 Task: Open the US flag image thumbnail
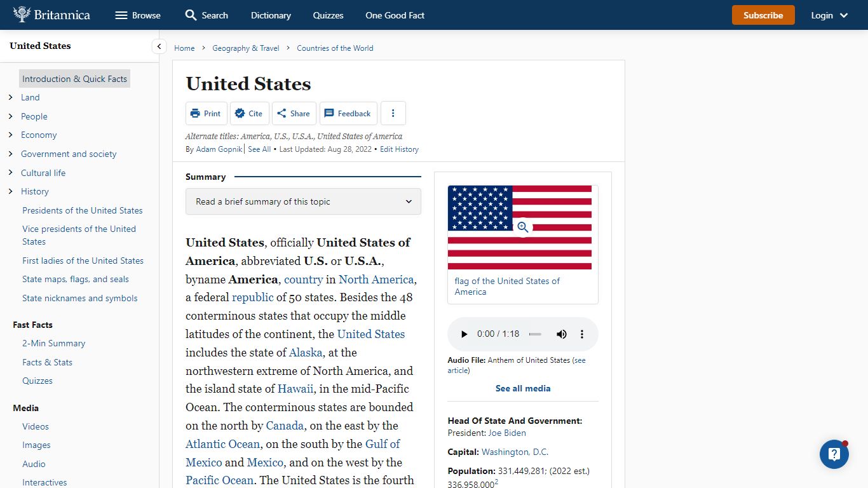pos(520,227)
